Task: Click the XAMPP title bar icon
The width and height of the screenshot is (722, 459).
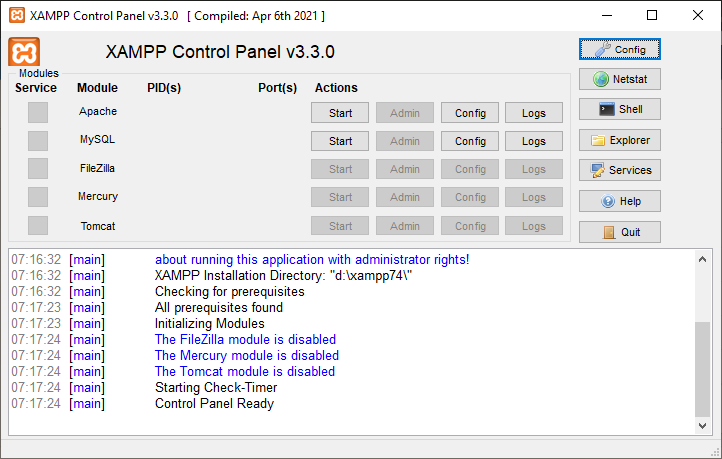Action: click(17, 15)
